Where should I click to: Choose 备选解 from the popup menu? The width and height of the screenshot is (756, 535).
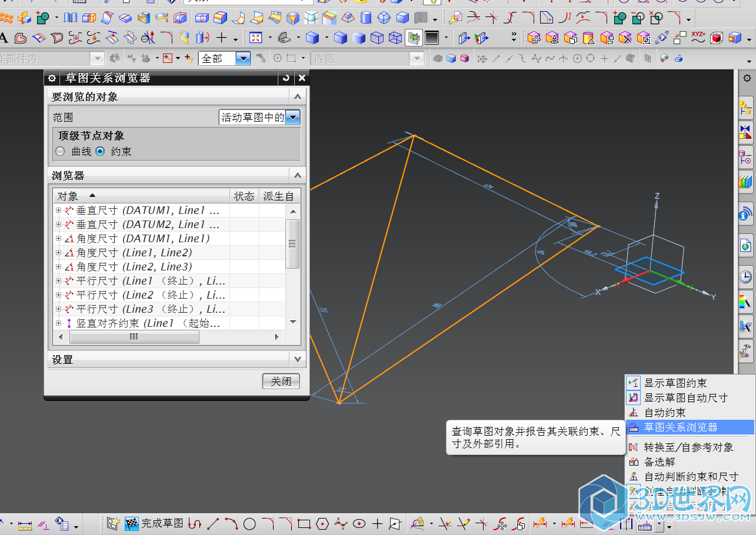tap(660, 462)
